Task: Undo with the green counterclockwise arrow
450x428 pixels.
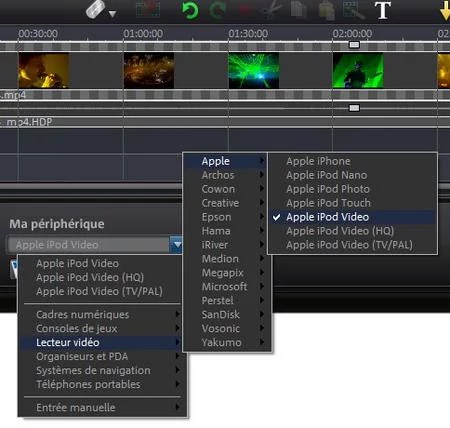Action: pyautogui.click(x=190, y=10)
